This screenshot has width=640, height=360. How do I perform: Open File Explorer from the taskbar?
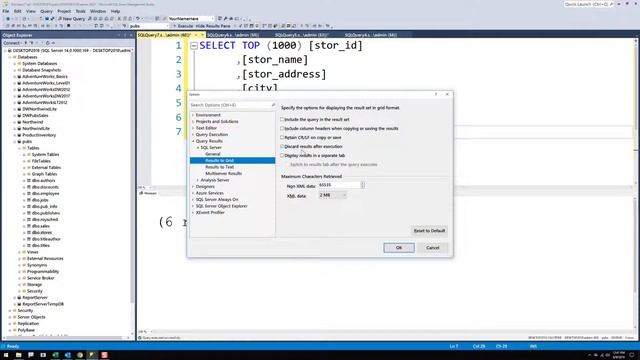(18, 355)
